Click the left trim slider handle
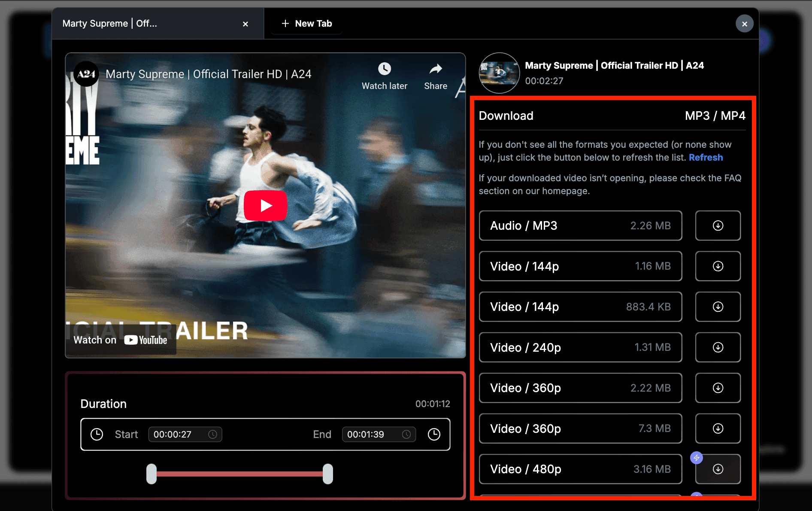The width and height of the screenshot is (812, 511). 151,474
